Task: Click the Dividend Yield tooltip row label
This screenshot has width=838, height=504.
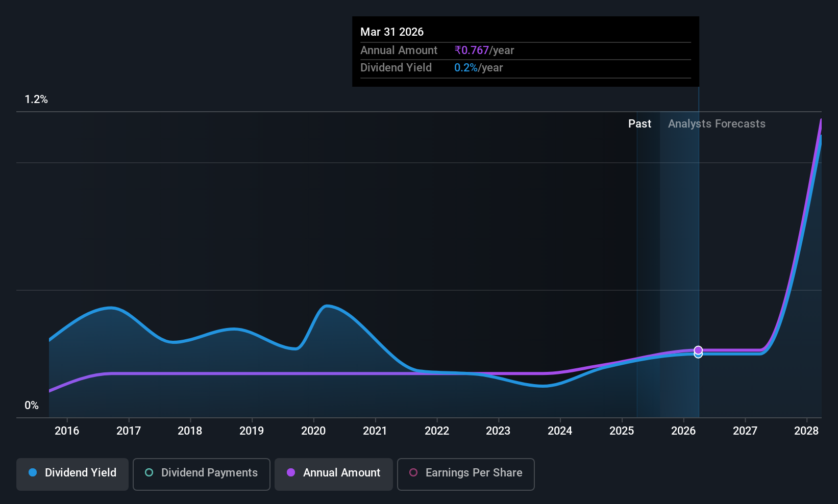Action: (396, 68)
